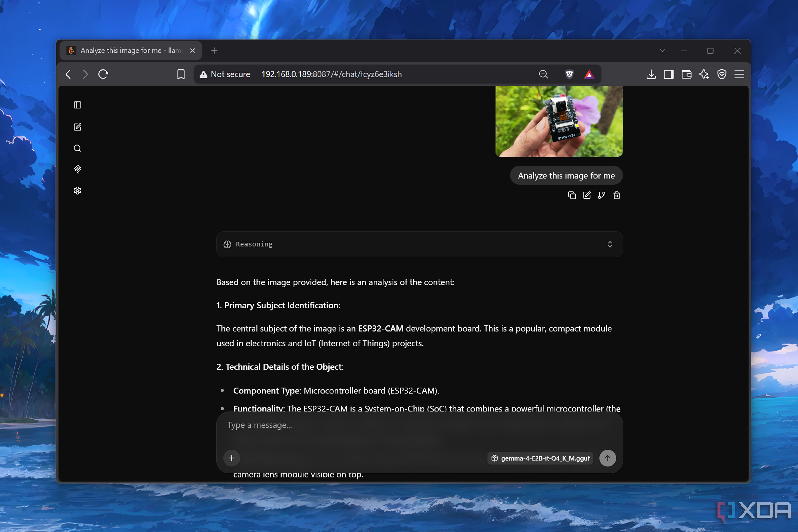Go forward in browser history
The image size is (798, 532).
pyautogui.click(x=85, y=74)
